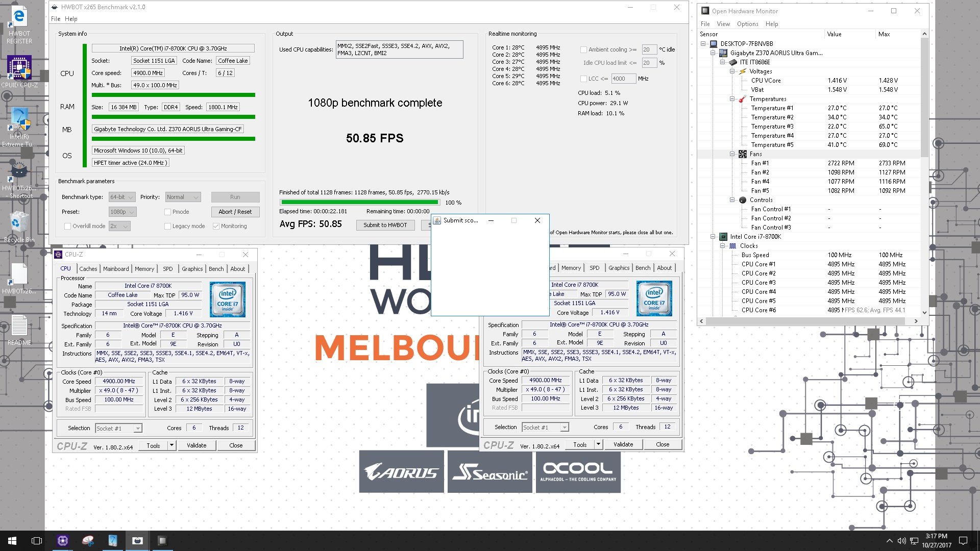Viewport: 980px width, 551px height.
Task: Click the green benchmark progress bar
Action: coord(359,203)
